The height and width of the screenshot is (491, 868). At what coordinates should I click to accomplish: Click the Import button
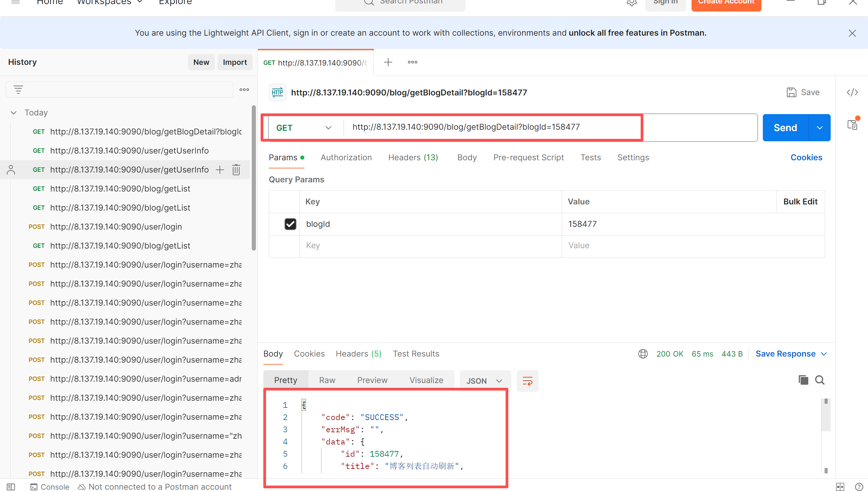234,62
